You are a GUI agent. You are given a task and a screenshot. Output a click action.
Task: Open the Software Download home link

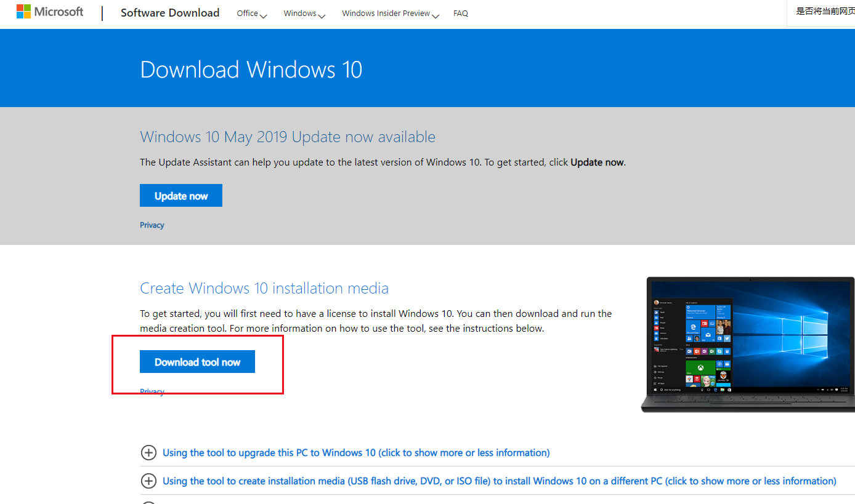coord(170,13)
